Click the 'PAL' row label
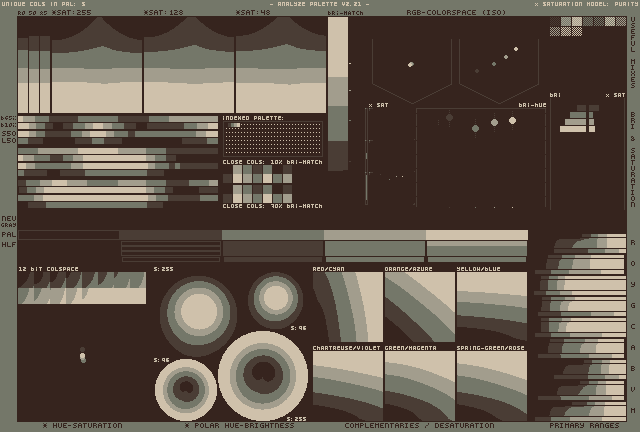 [9, 234]
